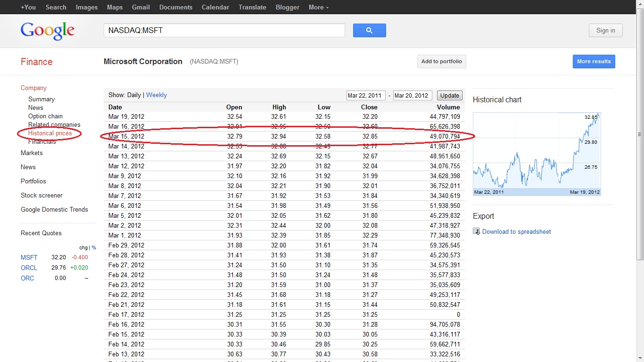Open the More dropdown in top bar
The width and height of the screenshot is (644, 362).
(x=319, y=7)
